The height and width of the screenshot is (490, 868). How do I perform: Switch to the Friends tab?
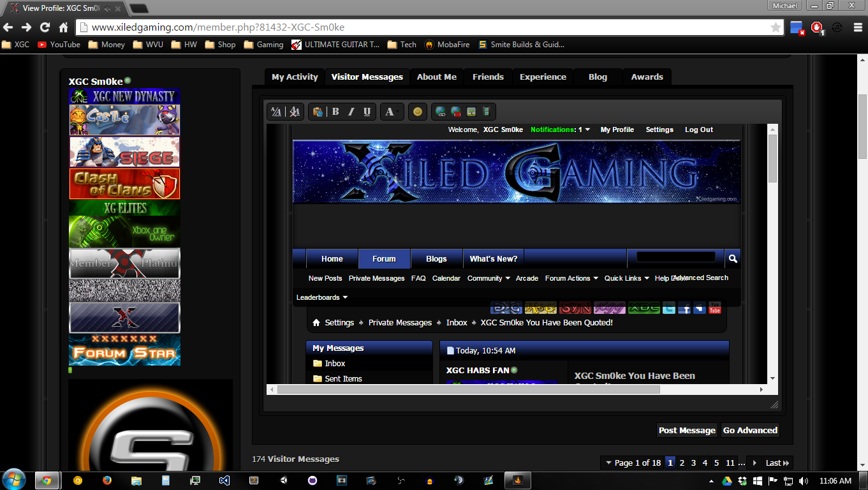point(488,77)
